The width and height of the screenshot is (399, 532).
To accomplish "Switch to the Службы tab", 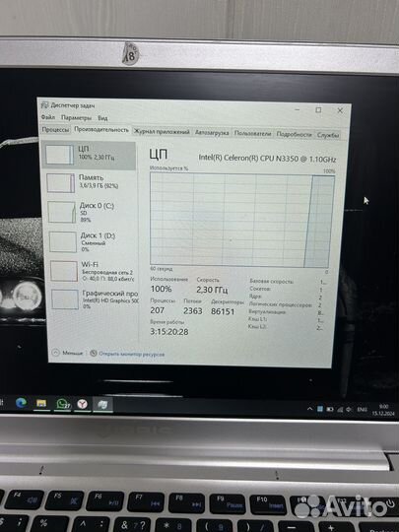I will (328, 135).
